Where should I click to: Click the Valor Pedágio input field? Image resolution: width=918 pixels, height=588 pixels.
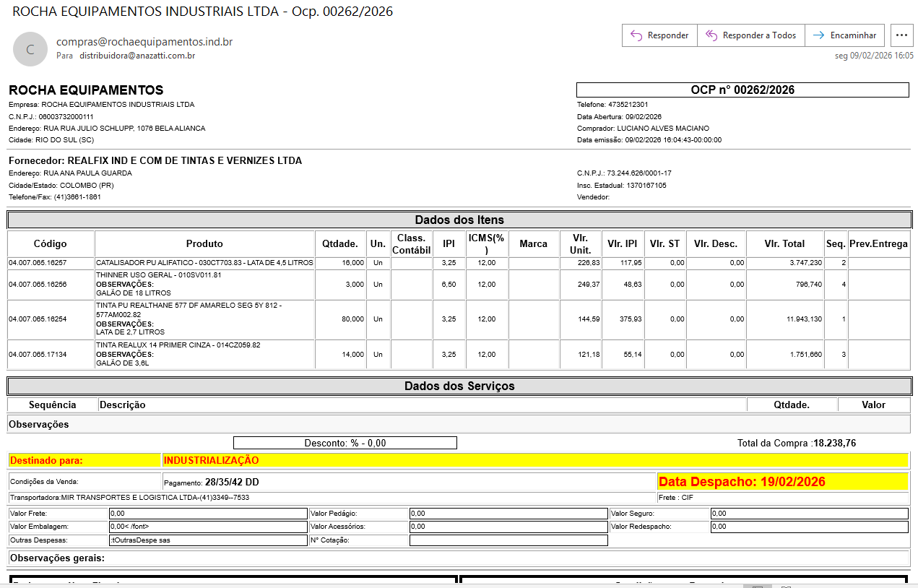click(508, 514)
